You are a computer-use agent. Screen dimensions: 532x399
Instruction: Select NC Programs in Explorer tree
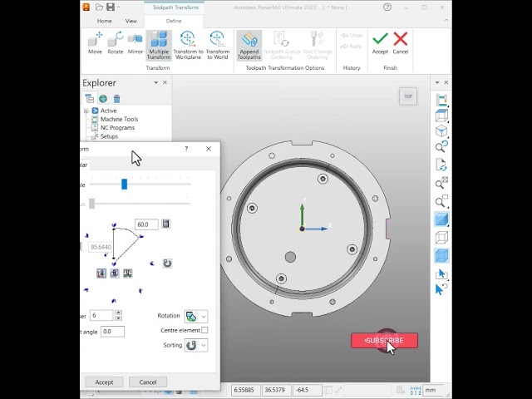tap(117, 127)
